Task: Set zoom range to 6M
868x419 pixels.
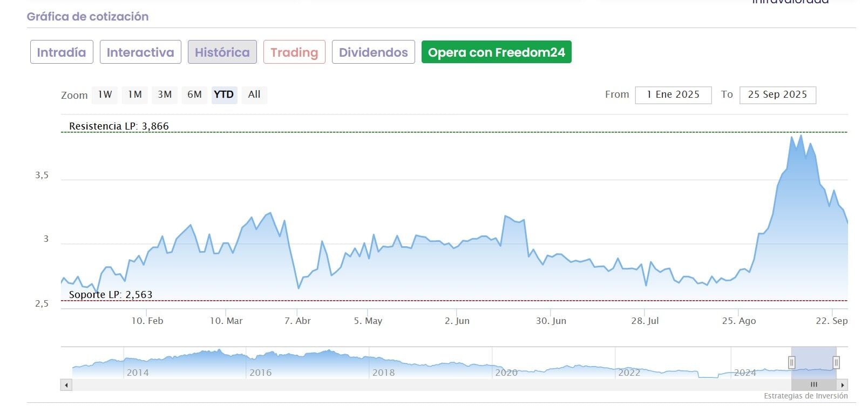Action: point(194,94)
